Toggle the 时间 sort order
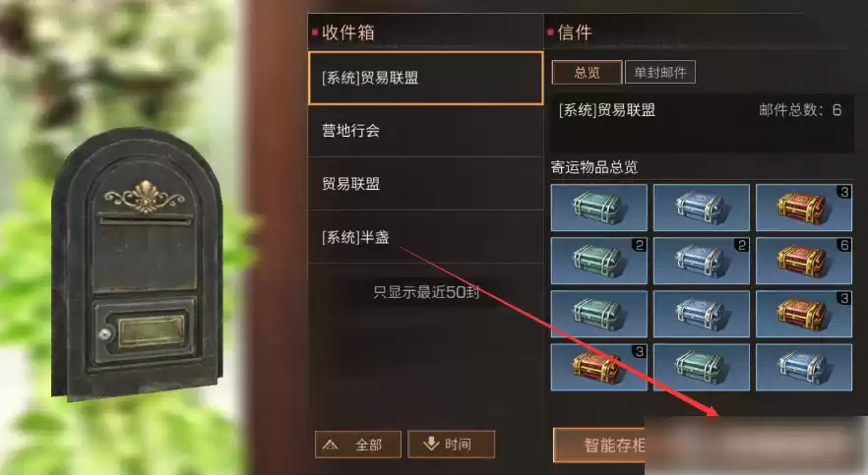The image size is (868, 475). tap(451, 445)
